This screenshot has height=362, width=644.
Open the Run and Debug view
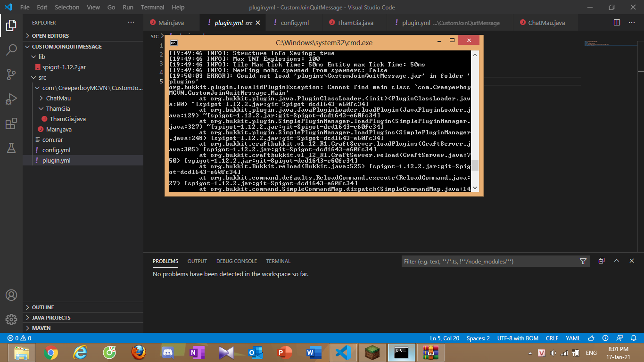pos(11,99)
